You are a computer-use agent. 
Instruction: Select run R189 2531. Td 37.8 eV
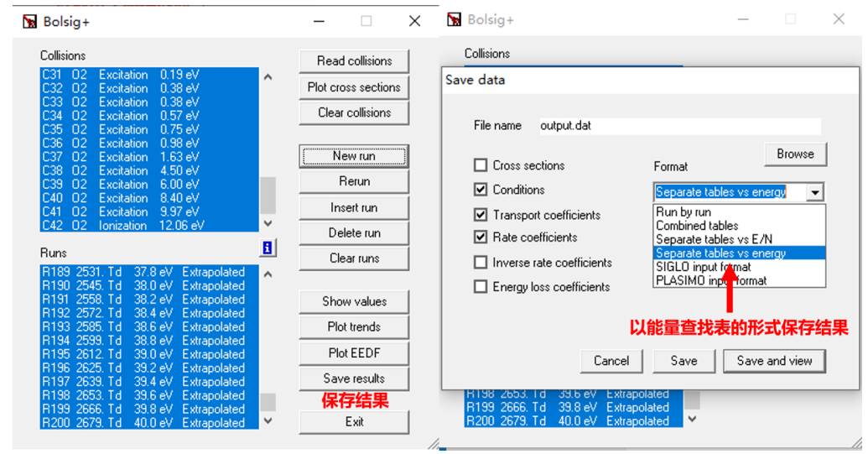click(149, 272)
